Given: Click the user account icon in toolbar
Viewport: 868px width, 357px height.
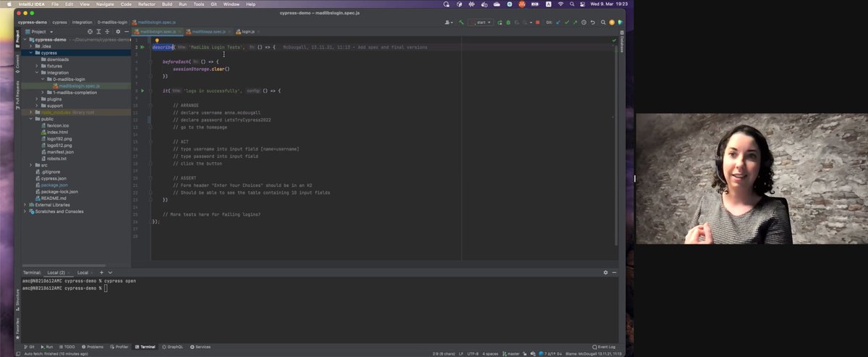Looking at the screenshot, I should (x=447, y=22).
